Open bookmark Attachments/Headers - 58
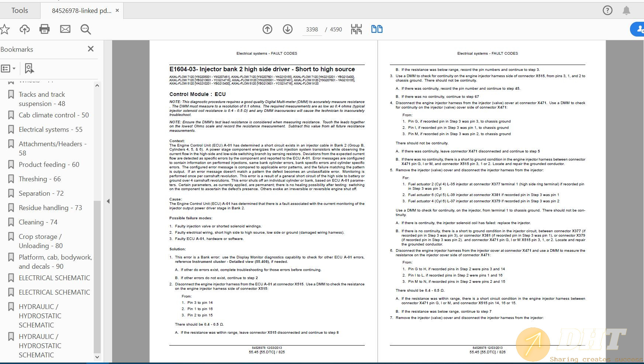This screenshot has width=644, height=364. pos(53,148)
